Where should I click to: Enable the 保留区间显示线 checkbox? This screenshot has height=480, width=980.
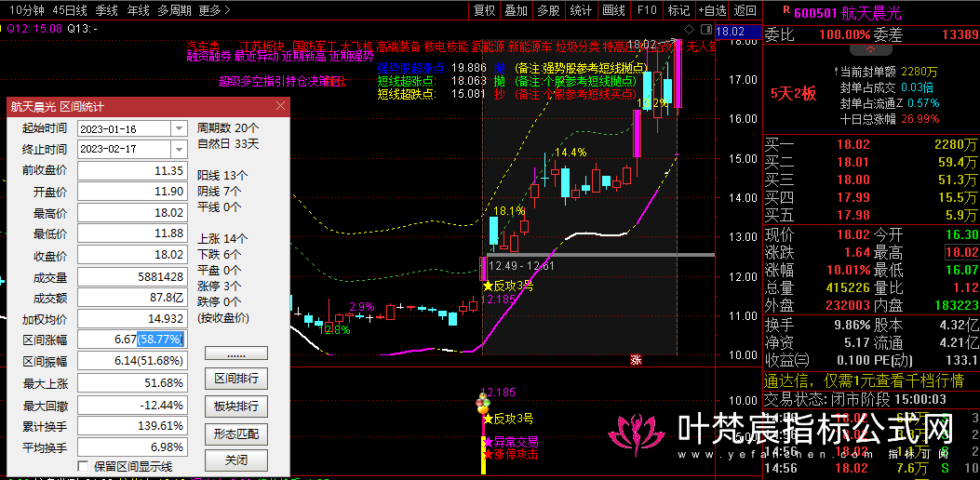83,466
